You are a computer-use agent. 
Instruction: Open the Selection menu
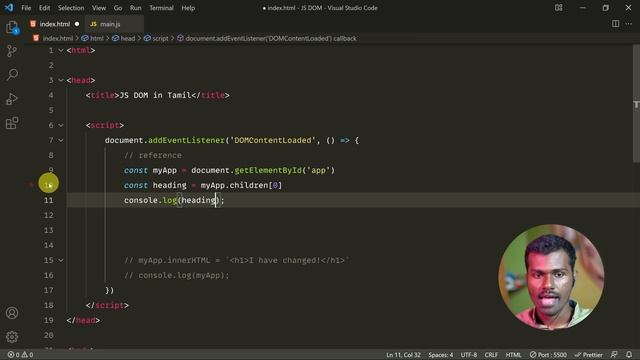point(71,8)
